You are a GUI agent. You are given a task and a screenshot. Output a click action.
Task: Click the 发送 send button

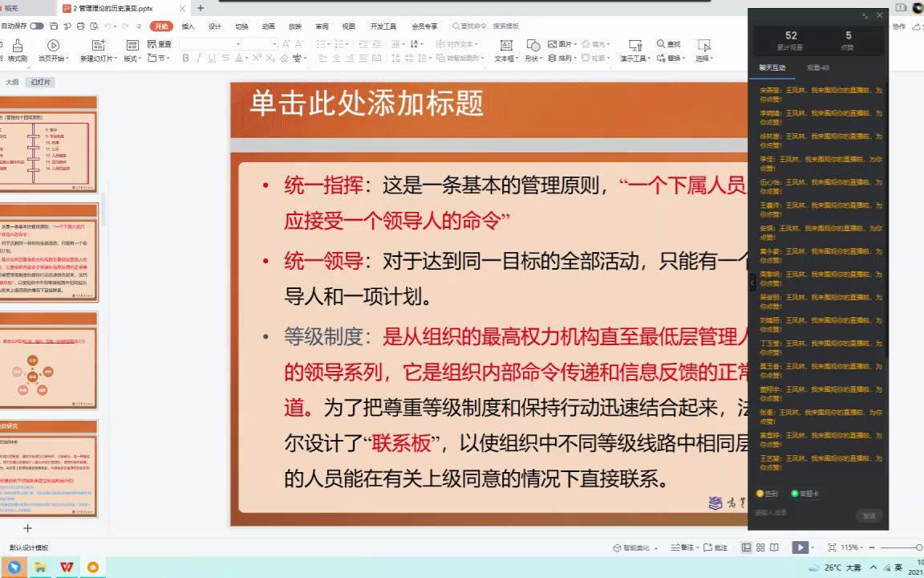click(x=869, y=516)
